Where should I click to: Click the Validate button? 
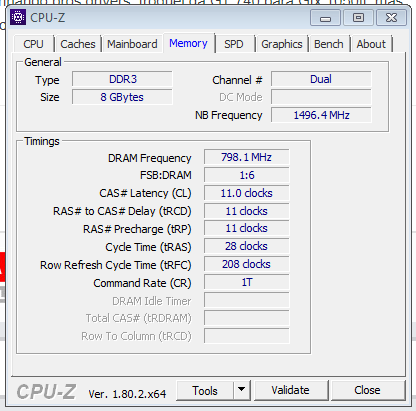(x=290, y=390)
